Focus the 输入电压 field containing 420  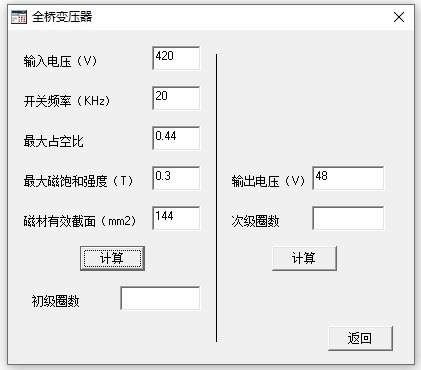tap(176, 58)
